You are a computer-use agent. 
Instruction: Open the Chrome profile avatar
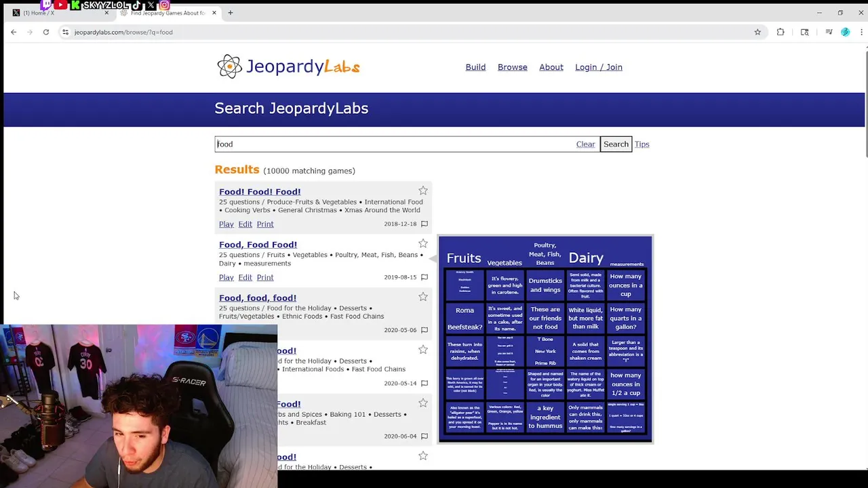tap(845, 32)
